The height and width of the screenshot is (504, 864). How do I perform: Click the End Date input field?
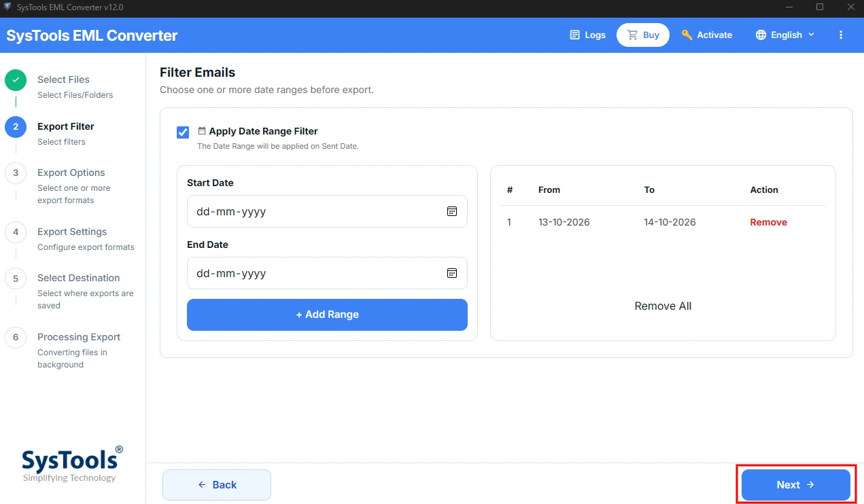coord(327,273)
